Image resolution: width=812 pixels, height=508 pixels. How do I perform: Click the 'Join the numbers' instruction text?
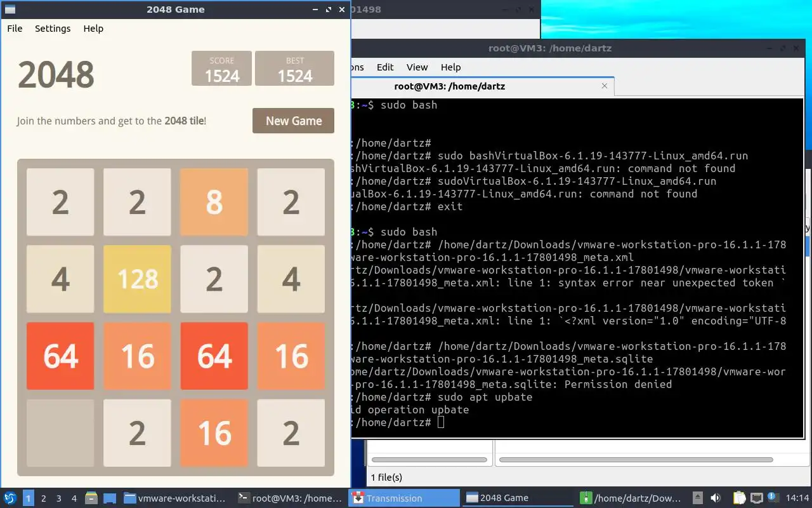tap(112, 121)
